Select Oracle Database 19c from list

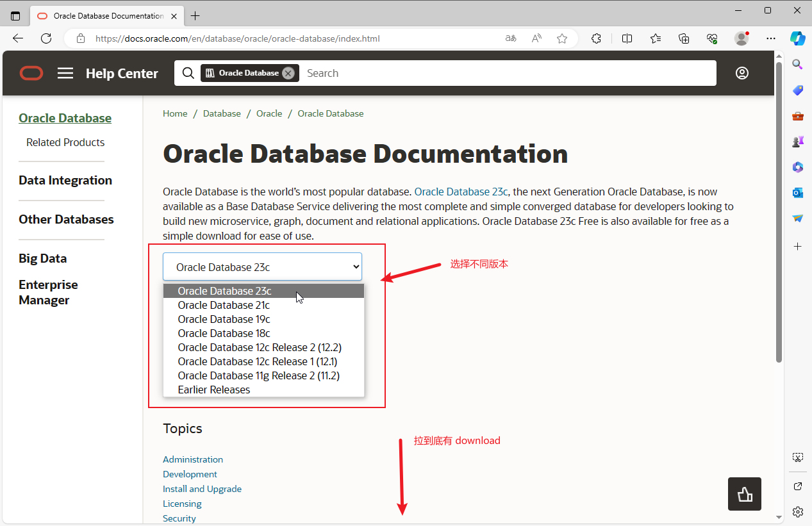point(224,319)
